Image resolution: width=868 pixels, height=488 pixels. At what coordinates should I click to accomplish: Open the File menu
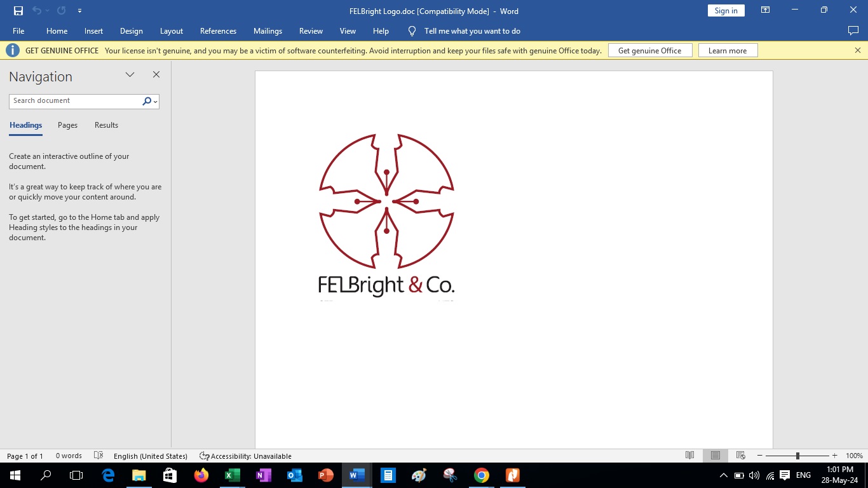(18, 30)
